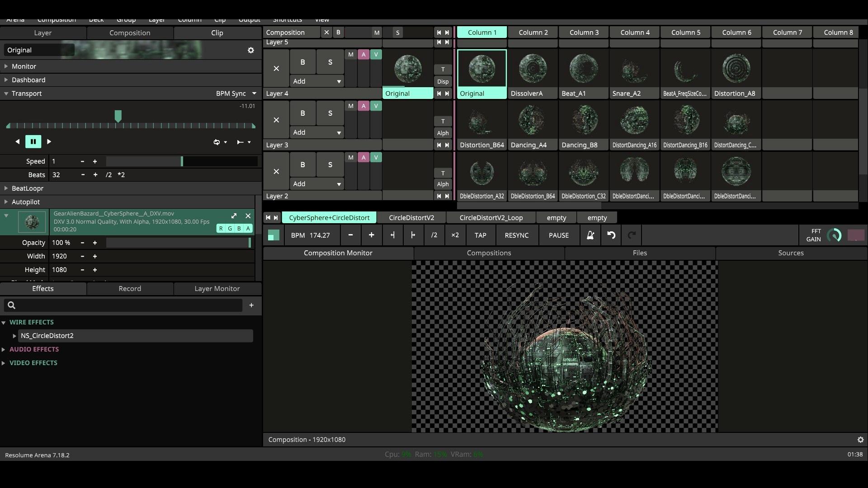Adjust the Opacity slider
This screenshot has width=868, height=488.
(179, 243)
